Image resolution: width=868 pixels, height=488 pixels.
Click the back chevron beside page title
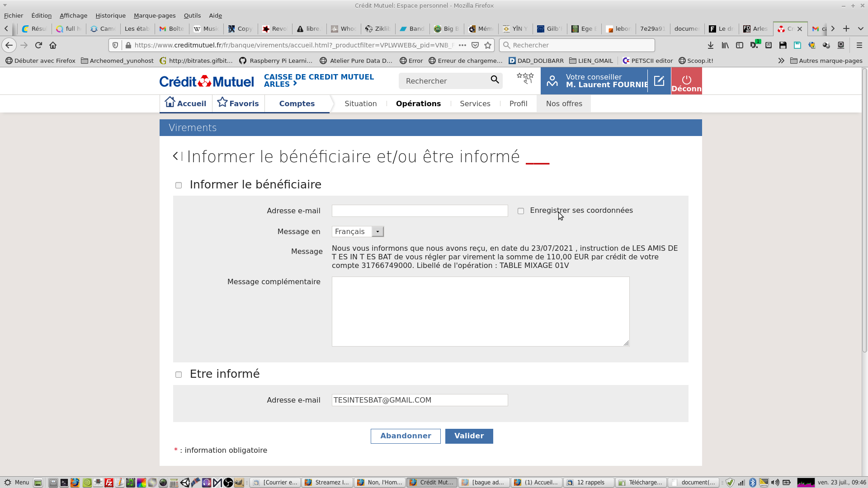coord(176,156)
